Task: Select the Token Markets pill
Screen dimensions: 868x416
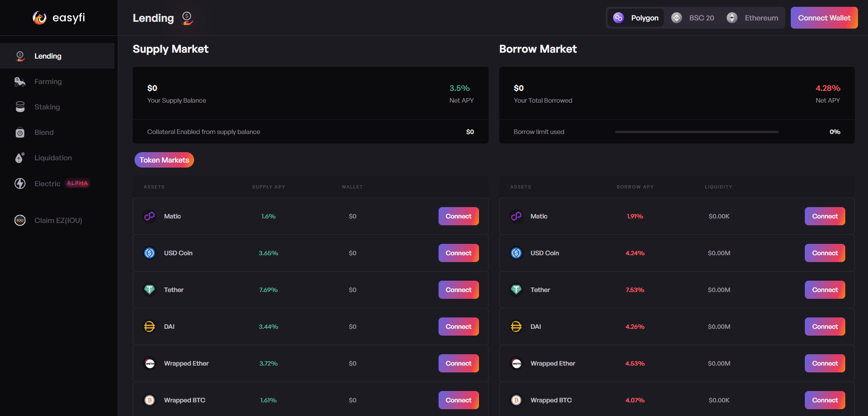Action: tap(164, 160)
